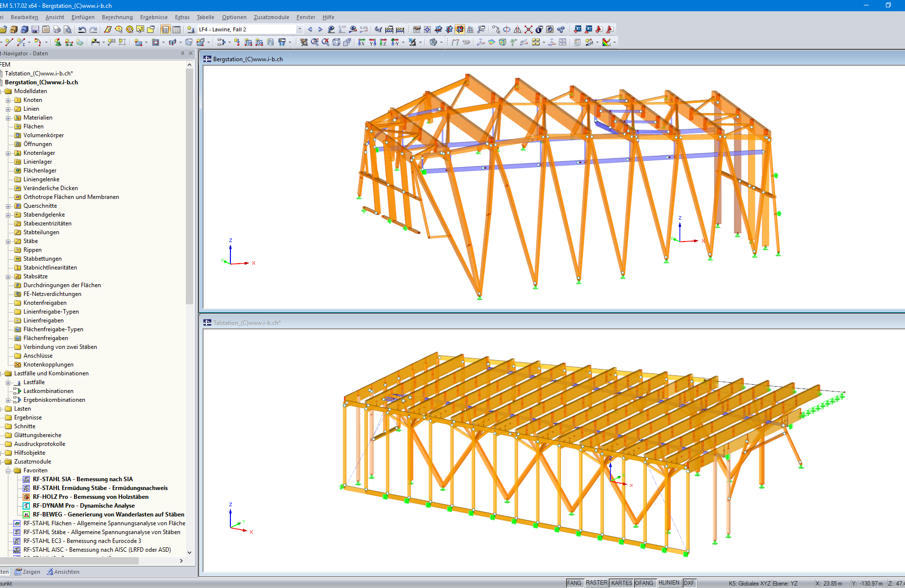Viewport: 905px width, 588px height.
Task: Save the current model
Action: (36, 29)
